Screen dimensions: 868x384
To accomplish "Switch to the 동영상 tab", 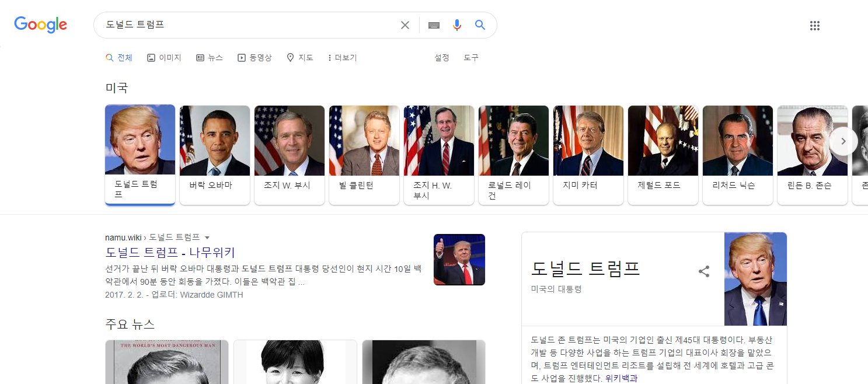I will (x=255, y=58).
